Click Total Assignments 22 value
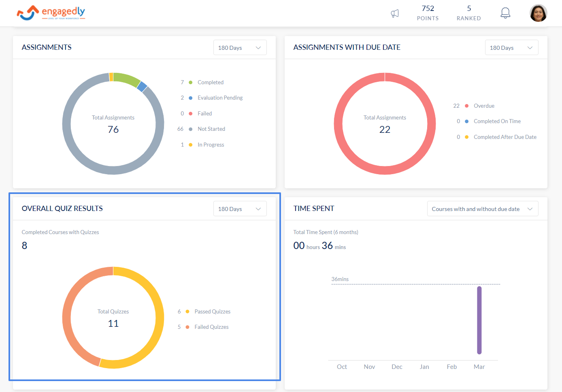Image resolution: width=562 pixels, height=392 pixels. coord(385,130)
